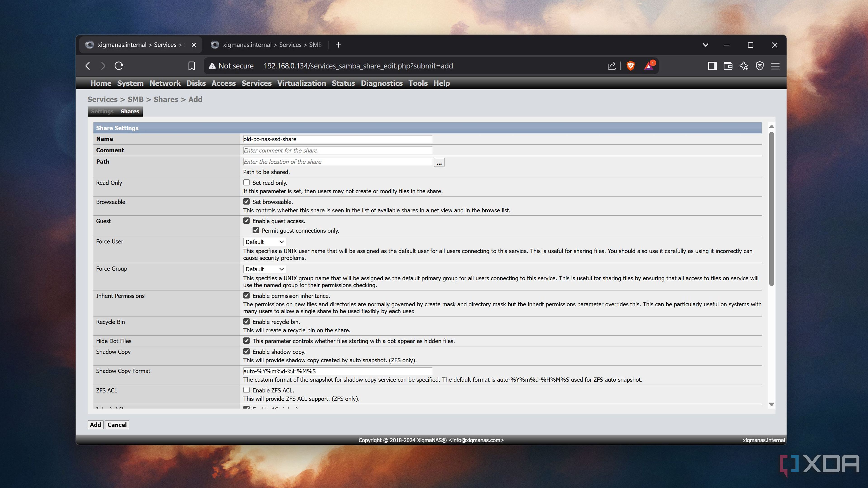Open the Status menu
Screen dimensions: 868x488
click(x=343, y=83)
